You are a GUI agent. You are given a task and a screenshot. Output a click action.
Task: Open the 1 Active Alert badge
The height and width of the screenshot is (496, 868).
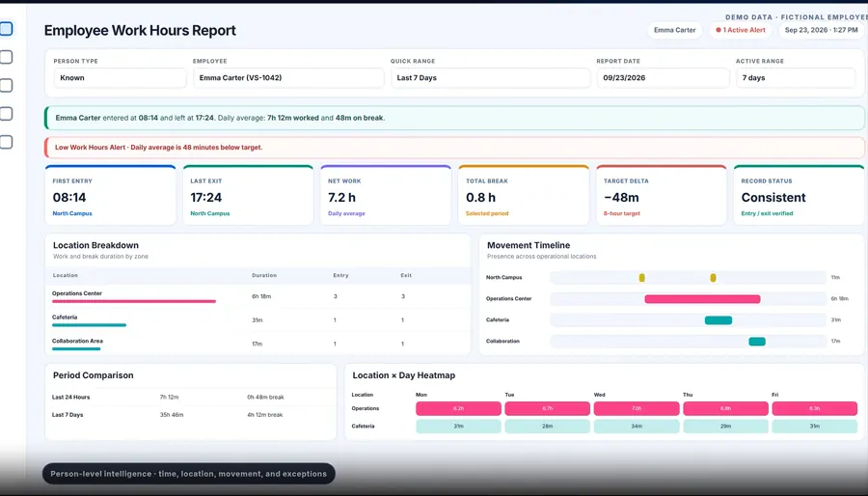741,30
